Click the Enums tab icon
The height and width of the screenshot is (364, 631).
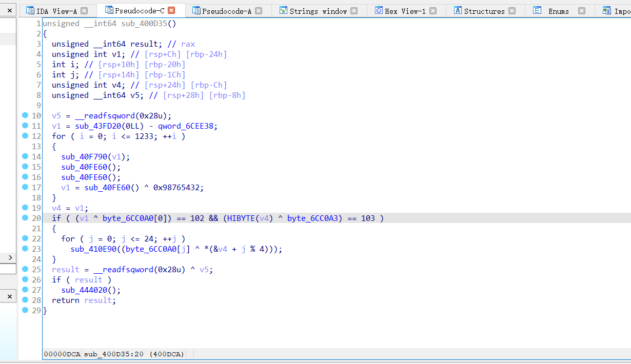pos(537,10)
